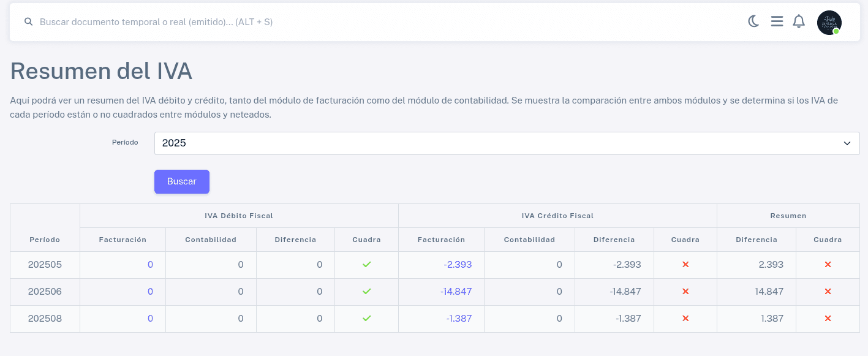Click the user profile avatar
The height and width of the screenshot is (356, 868).
point(829,23)
